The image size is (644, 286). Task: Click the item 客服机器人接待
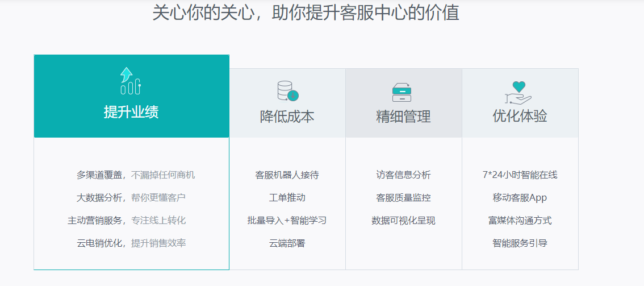pos(287,175)
